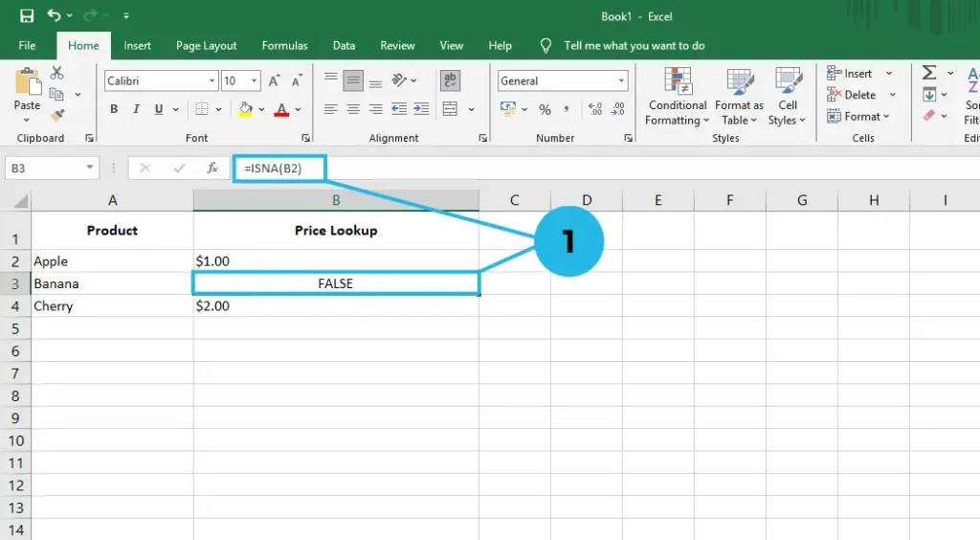Align text left
The width and height of the screenshot is (980, 540).
[330, 109]
